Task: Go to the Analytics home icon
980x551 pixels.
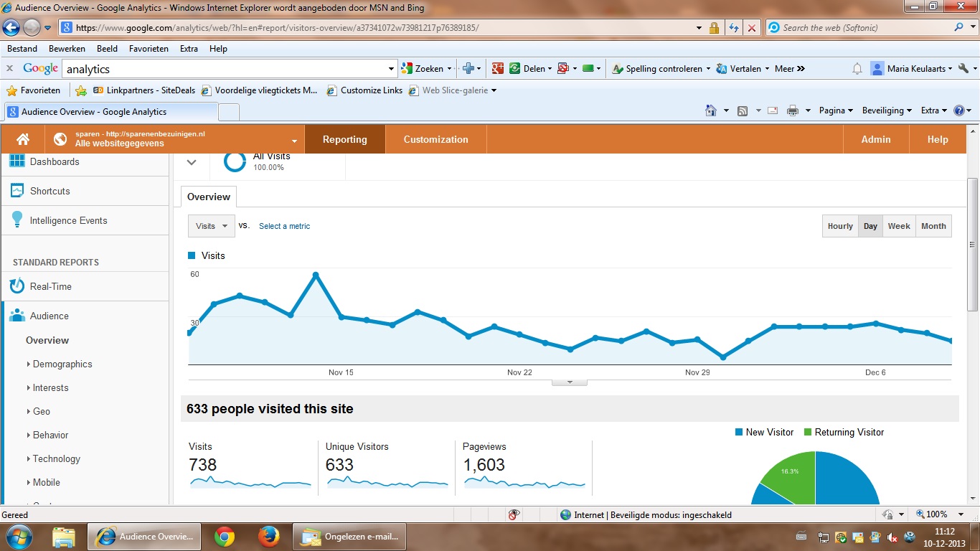Action: click(x=23, y=139)
